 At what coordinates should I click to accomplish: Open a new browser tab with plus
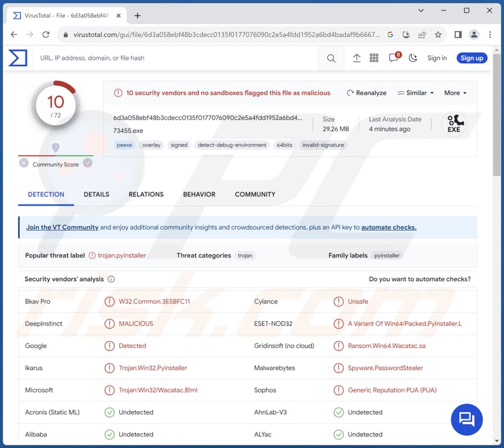pos(138,15)
